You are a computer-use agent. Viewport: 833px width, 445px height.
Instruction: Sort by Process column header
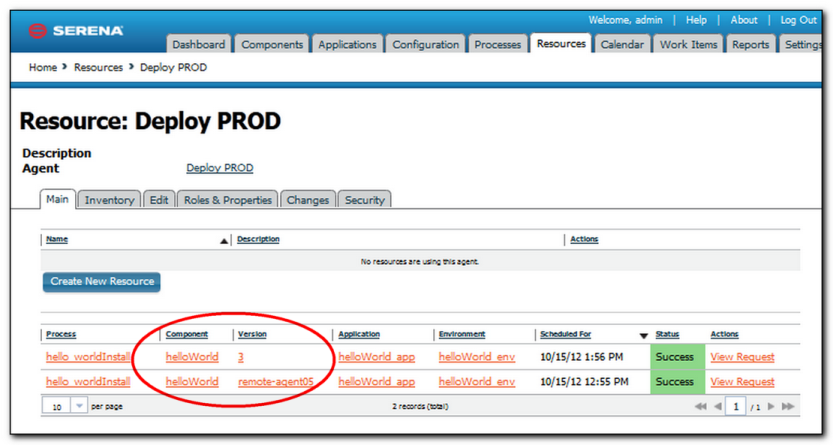click(61, 335)
